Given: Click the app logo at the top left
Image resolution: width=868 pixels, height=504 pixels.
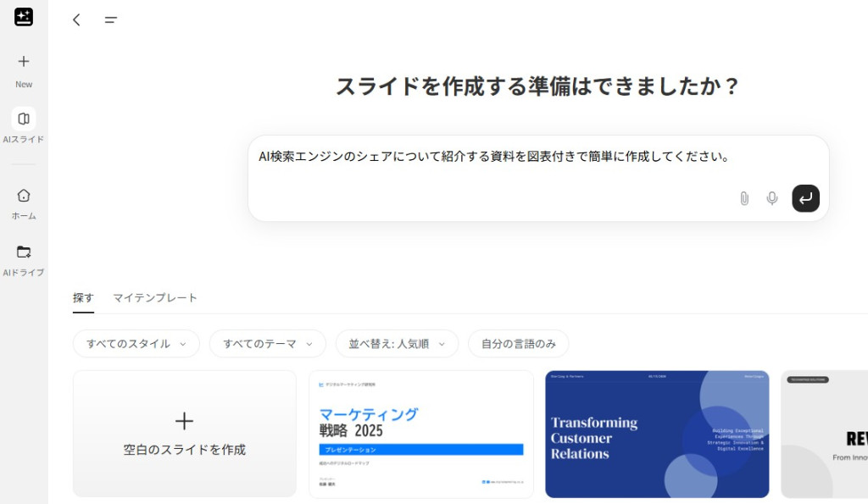Looking at the screenshot, I should tap(23, 16).
